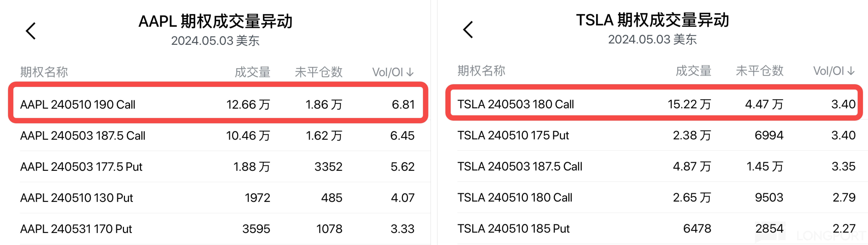Sort TSLA list by Vol/OI column

tap(833, 71)
